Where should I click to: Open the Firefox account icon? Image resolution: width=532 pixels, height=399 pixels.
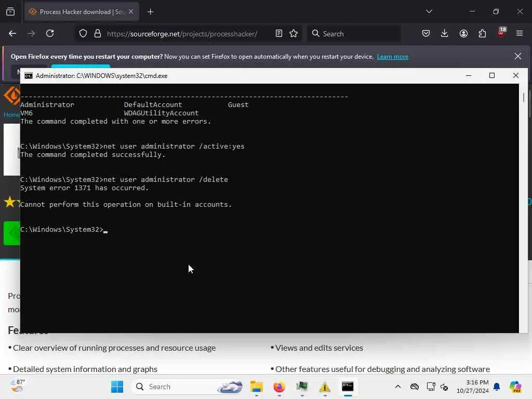tap(463, 33)
